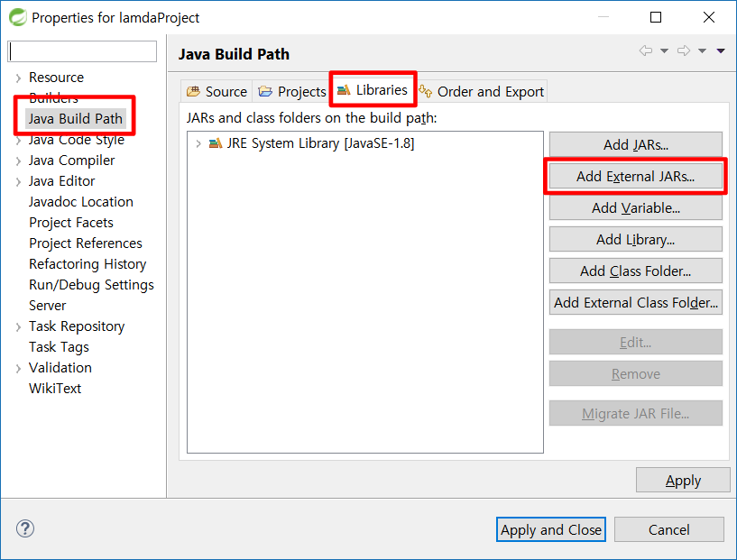Viewport: 737px width, 560px height.
Task: Click the JRE System Library books icon
Action: click(216, 143)
